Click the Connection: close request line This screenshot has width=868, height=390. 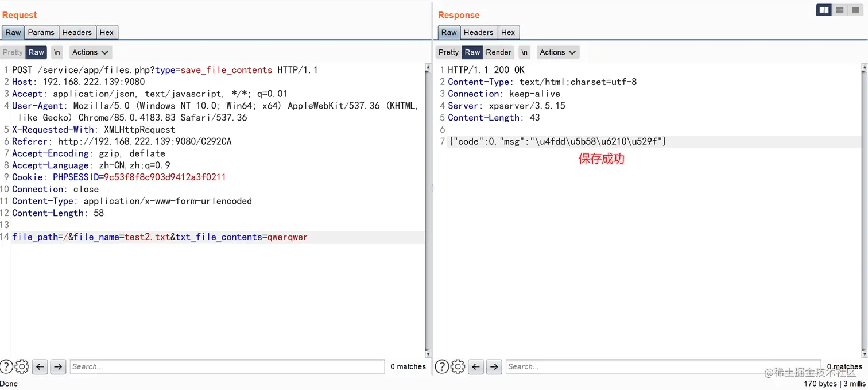55,190
